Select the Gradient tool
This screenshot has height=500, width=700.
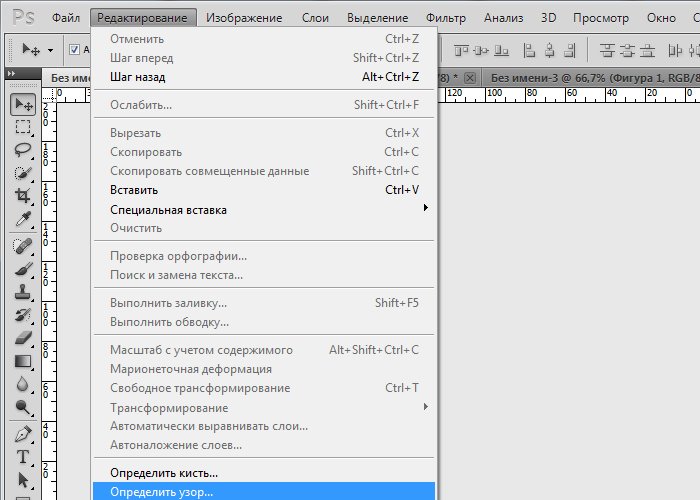click(22, 361)
